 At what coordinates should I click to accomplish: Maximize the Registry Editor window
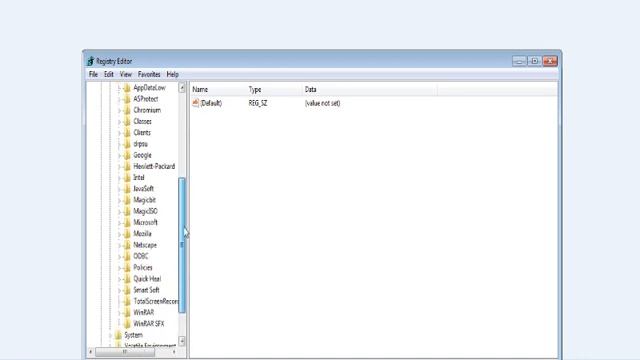(x=534, y=61)
